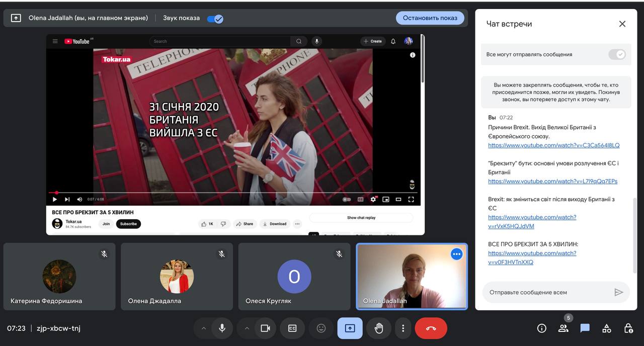Open activities shapes icon

[x=607, y=328]
